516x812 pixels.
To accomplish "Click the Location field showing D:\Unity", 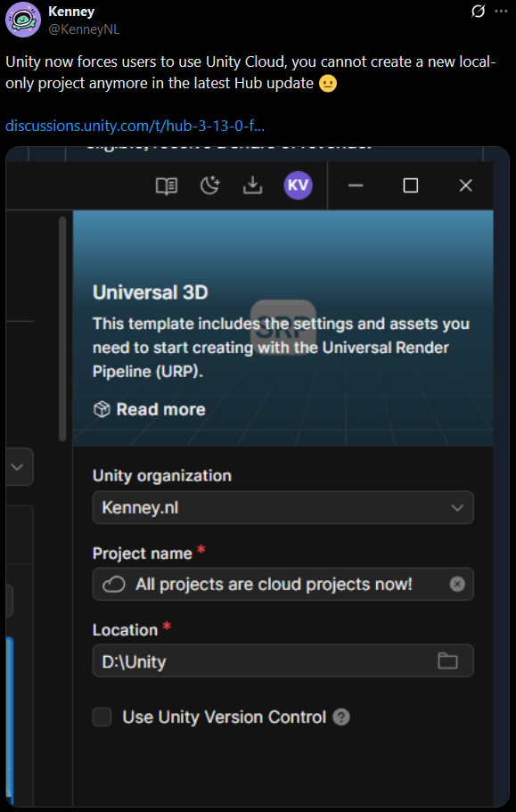I will coord(283,660).
